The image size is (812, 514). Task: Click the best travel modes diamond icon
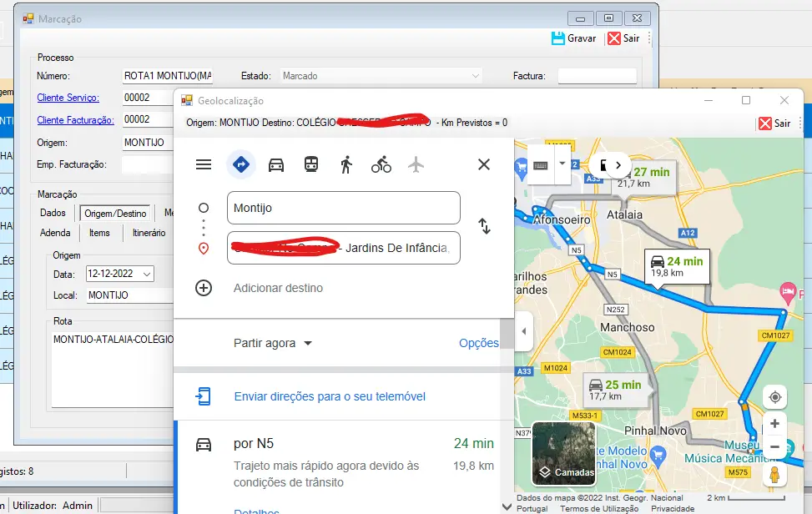241,164
